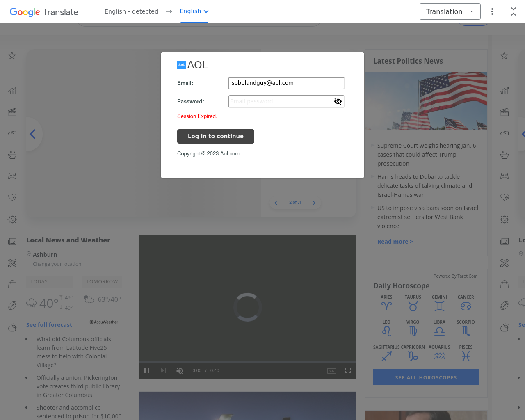525x420 pixels.
Task: Select the Gemini horoscope sign
Action: click(x=439, y=303)
